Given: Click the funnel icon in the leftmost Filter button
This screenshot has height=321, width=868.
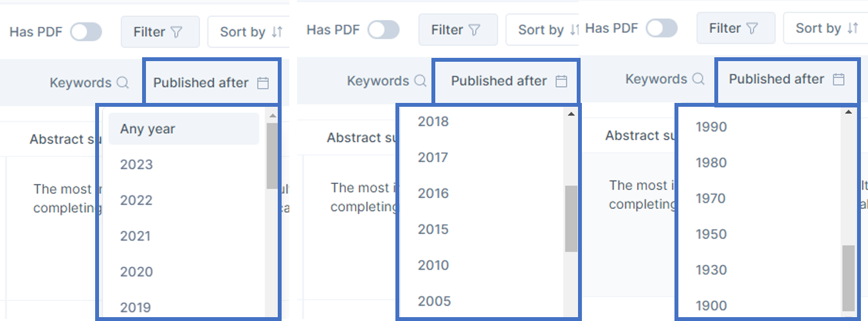Looking at the screenshot, I should (x=177, y=32).
